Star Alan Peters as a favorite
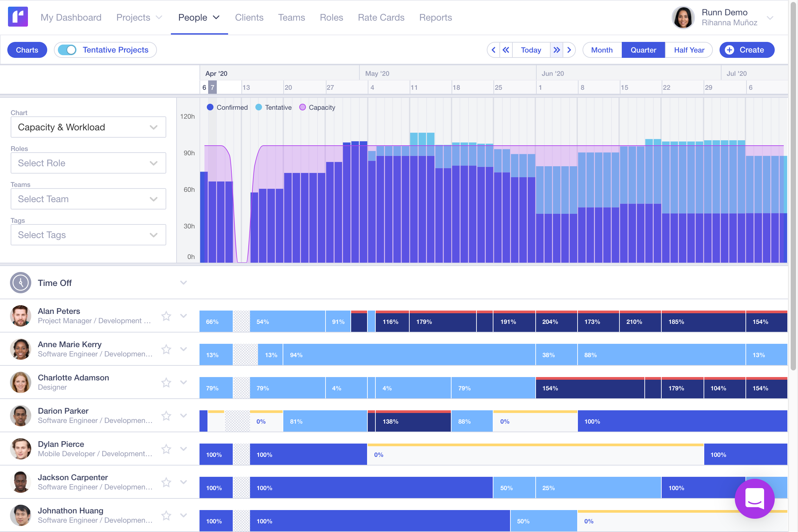Screen dimensions: 798x532 tap(166, 316)
